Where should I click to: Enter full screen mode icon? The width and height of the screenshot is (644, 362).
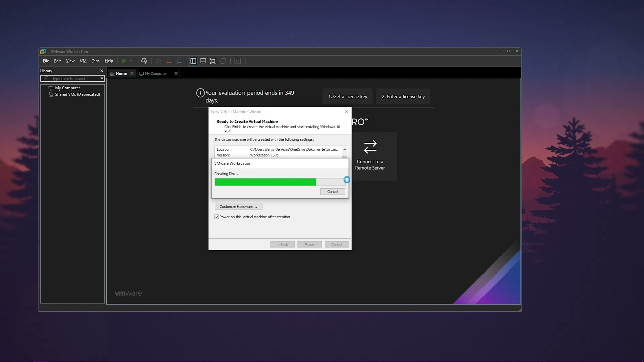click(213, 61)
